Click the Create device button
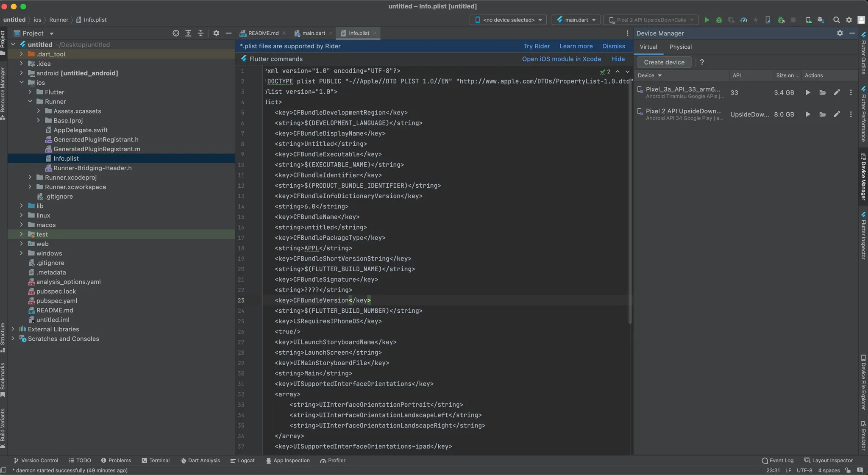Viewport: 868px width, 475px height. 664,62
